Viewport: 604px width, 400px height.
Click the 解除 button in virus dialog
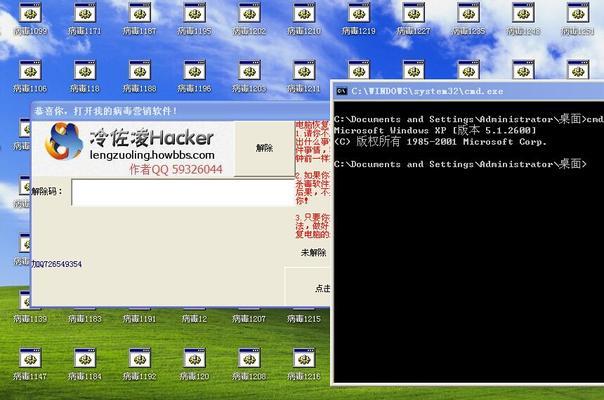click(264, 148)
